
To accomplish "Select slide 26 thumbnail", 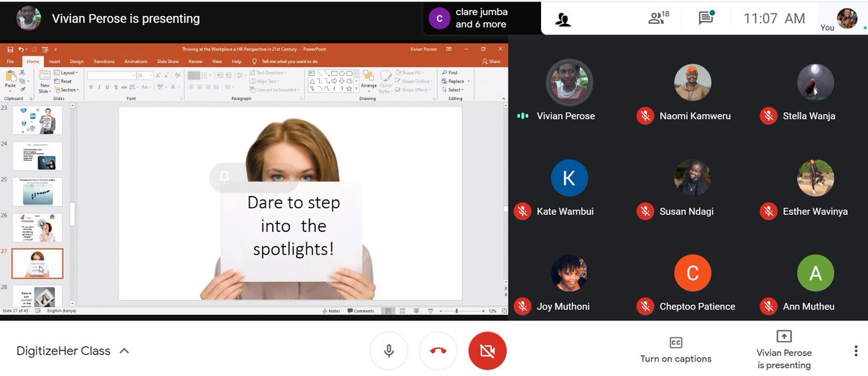I will (x=38, y=228).
